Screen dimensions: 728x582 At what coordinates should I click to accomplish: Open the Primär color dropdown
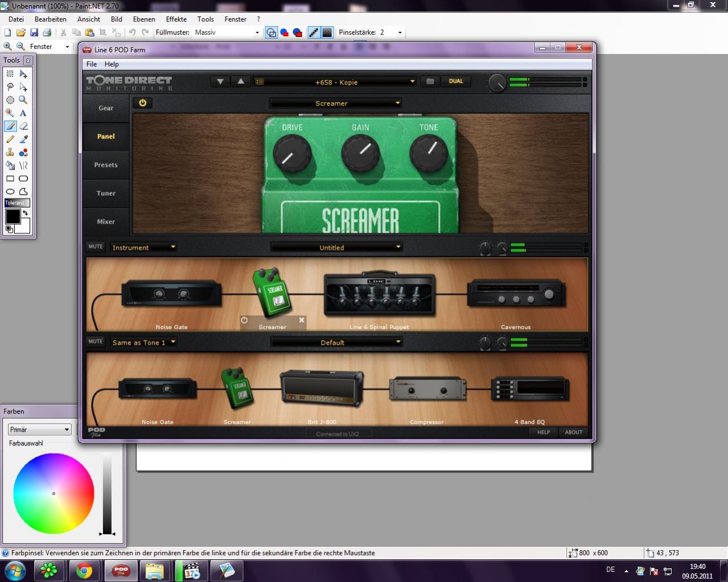[x=39, y=430]
